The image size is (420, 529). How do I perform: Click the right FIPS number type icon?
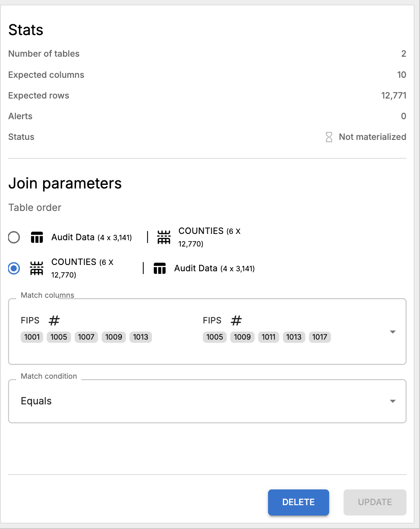(x=236, y=320)
